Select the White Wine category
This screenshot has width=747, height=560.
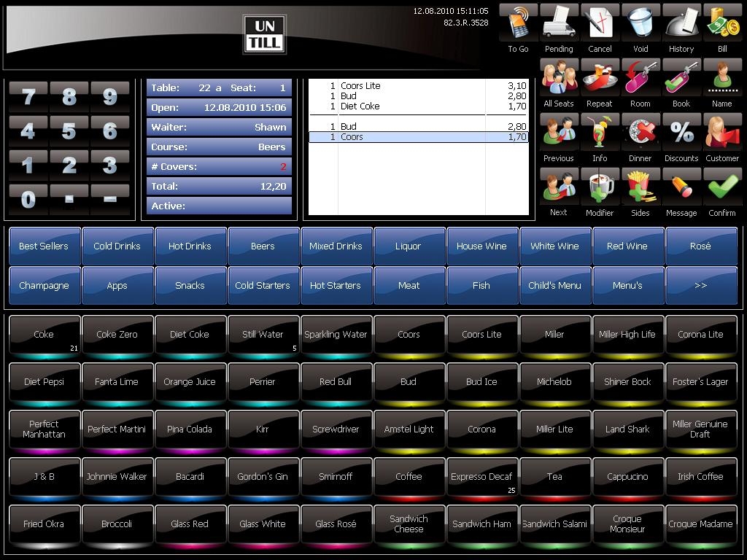click(x=554, y=246)
